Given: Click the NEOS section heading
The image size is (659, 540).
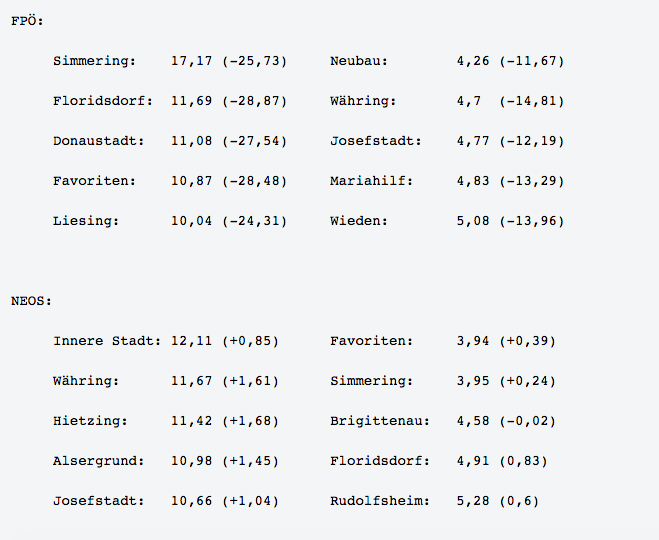Looking at the screenshot, I should point(31,301).
